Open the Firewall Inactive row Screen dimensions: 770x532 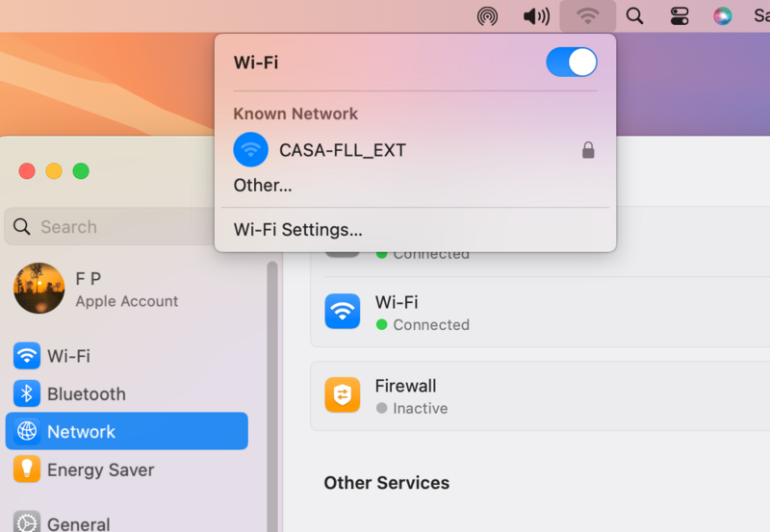tap(540, 396)
